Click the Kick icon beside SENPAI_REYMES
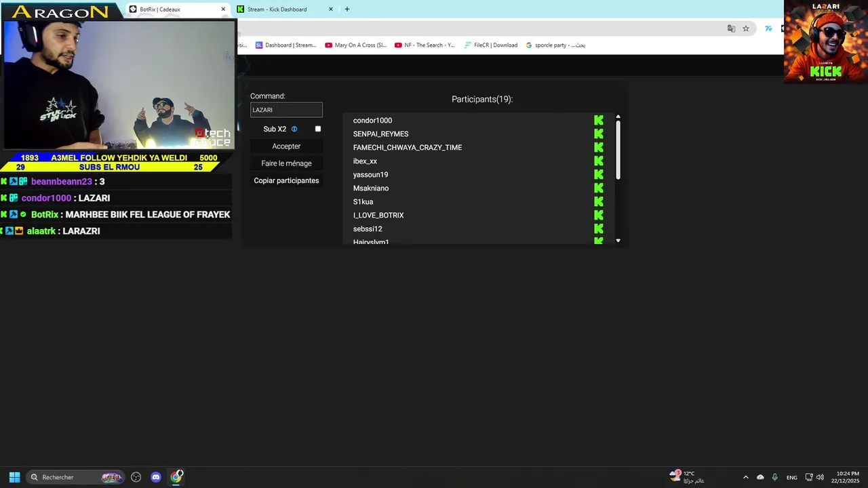868x488 pixels. point(599,134)
